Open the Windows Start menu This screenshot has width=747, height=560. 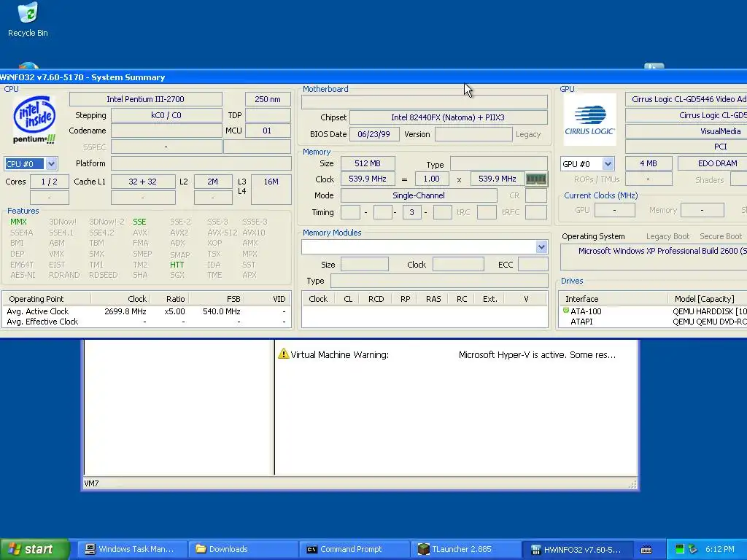click(x=34, y=549)
